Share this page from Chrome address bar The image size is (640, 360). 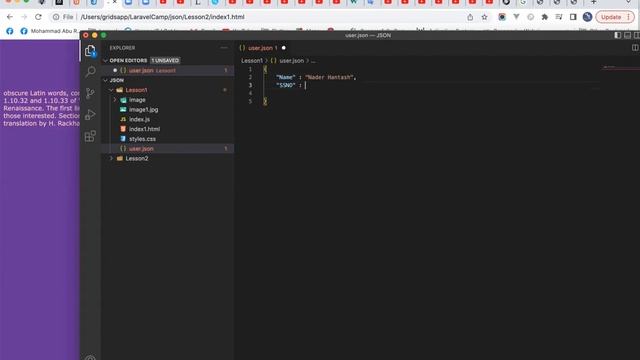click(470, 17)
